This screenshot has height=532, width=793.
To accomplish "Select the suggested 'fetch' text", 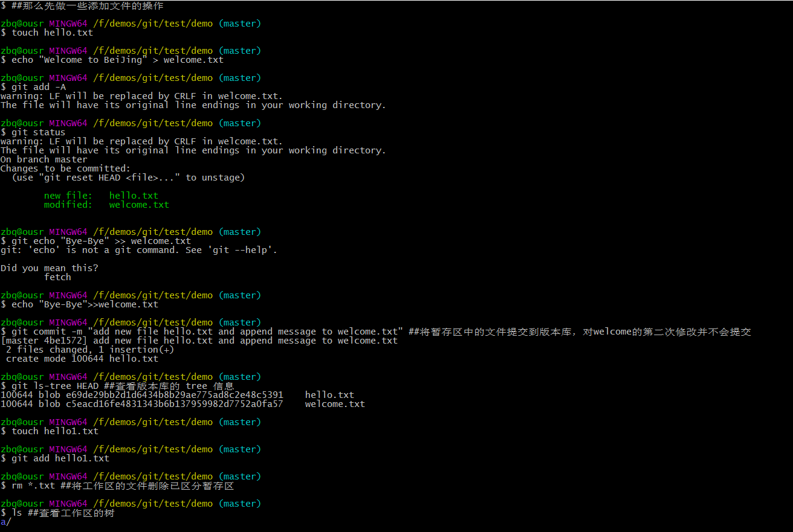I will point(57,277).
